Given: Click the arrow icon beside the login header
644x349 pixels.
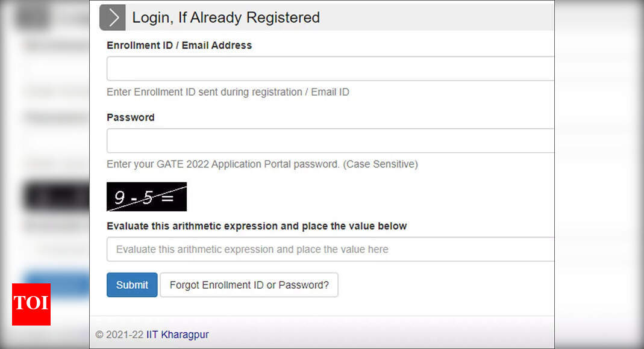Looking at the screenshot, I should [x=112, y=17].
